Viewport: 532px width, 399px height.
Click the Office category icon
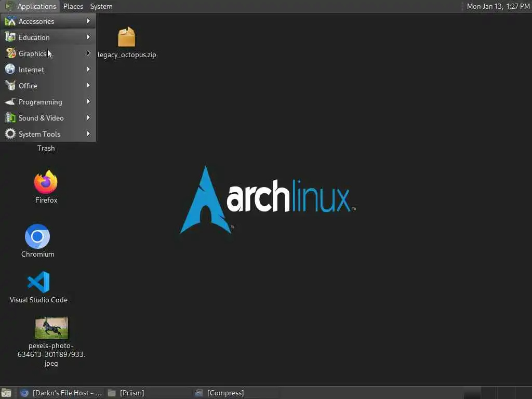pos(10,86)
